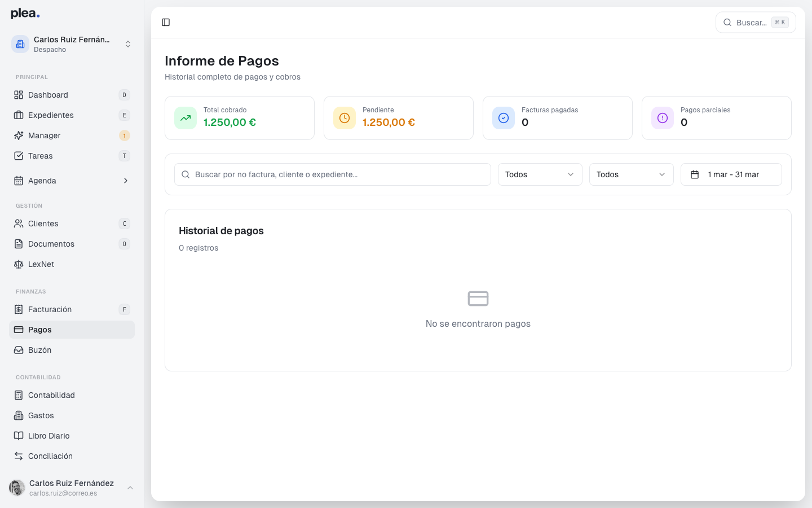This screenshot has width=812, height=508.
Task: Navigate to LexNet
Action: point(72,264)
